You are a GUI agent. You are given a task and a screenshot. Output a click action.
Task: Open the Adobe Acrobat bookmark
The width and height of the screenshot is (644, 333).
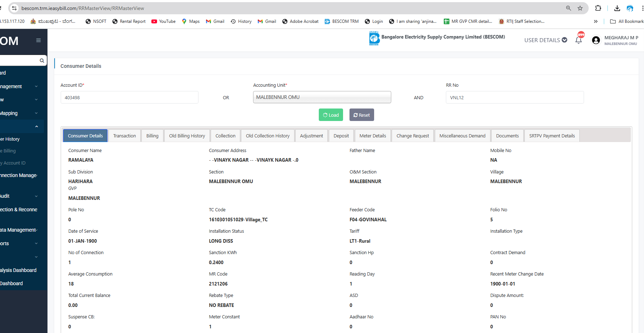(x=300, y=21)
